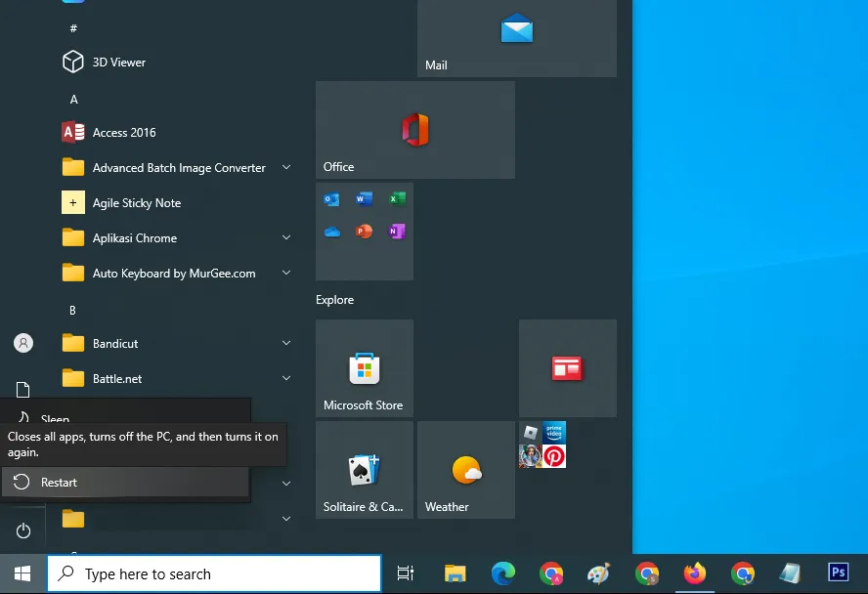Open the small Roblox tile
The width and height of the screenshot is (868, 594).
point(531,433)
